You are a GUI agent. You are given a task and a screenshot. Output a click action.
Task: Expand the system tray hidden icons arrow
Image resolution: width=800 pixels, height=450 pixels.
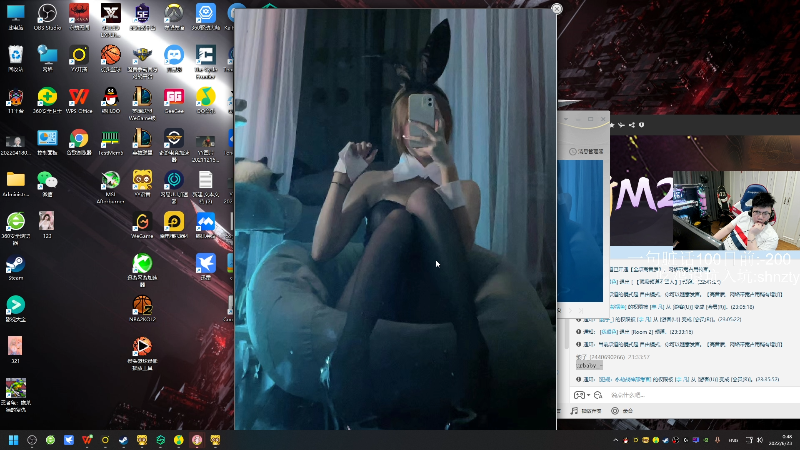click(615, 440)
